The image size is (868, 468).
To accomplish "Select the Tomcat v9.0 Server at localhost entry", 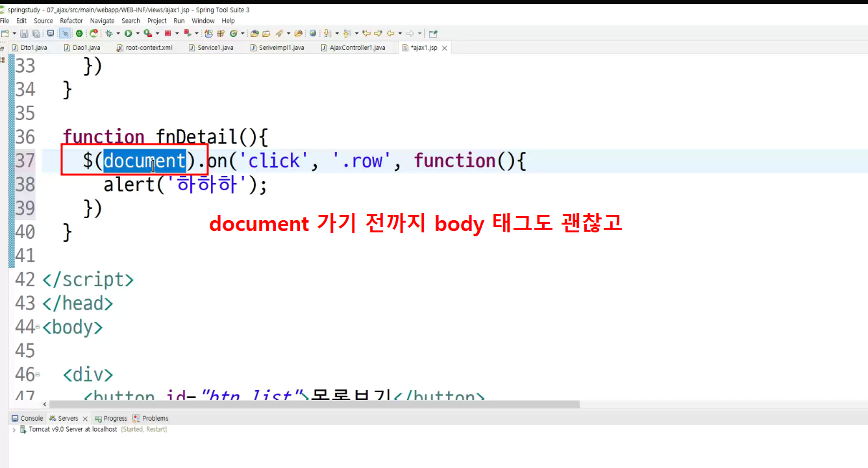I will (73, 429).
